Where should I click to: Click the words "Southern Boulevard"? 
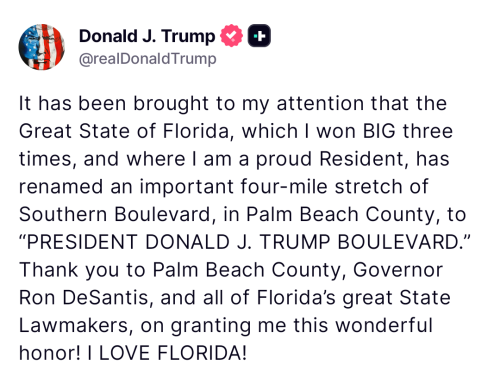pyautogui.click(x=115, y=214)
